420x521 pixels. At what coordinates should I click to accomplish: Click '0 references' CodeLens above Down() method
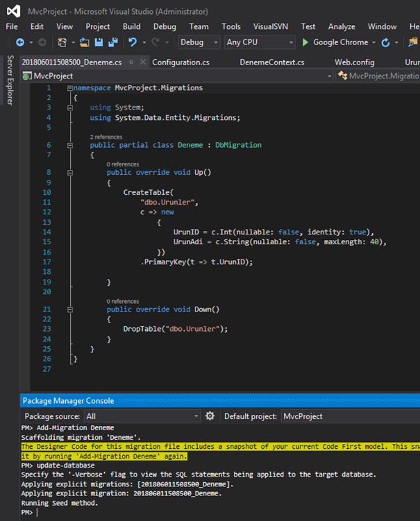point(123,301)
